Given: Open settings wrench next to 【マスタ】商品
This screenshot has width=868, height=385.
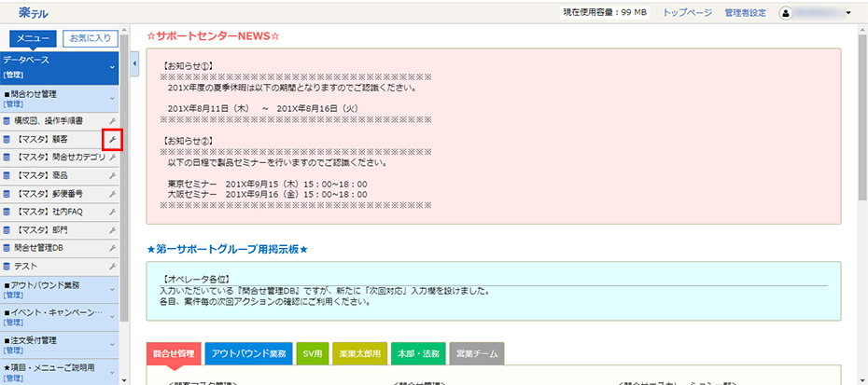Looking at the screenshot, I should (x=112, y=175).
